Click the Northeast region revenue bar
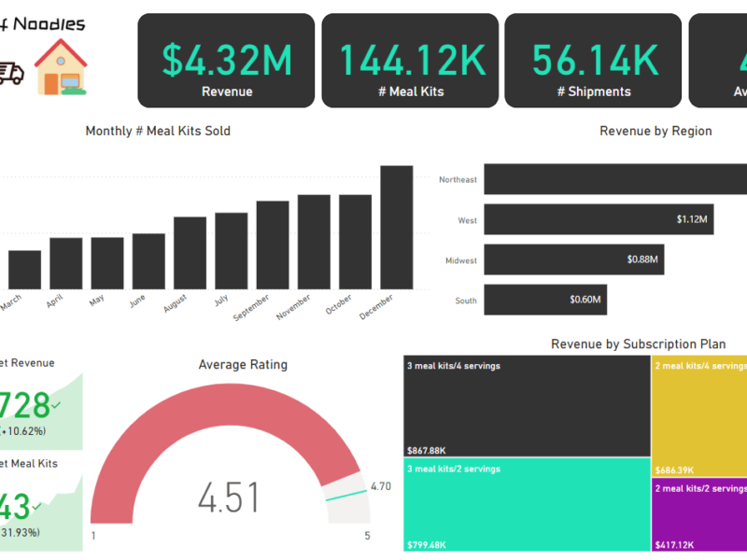The height and width of the screenshot is (560, 747). click(x=614, y=179)
